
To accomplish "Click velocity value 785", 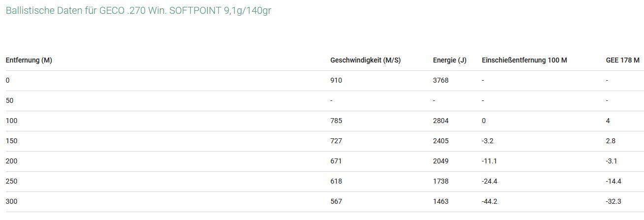I will tap(336, 121).
